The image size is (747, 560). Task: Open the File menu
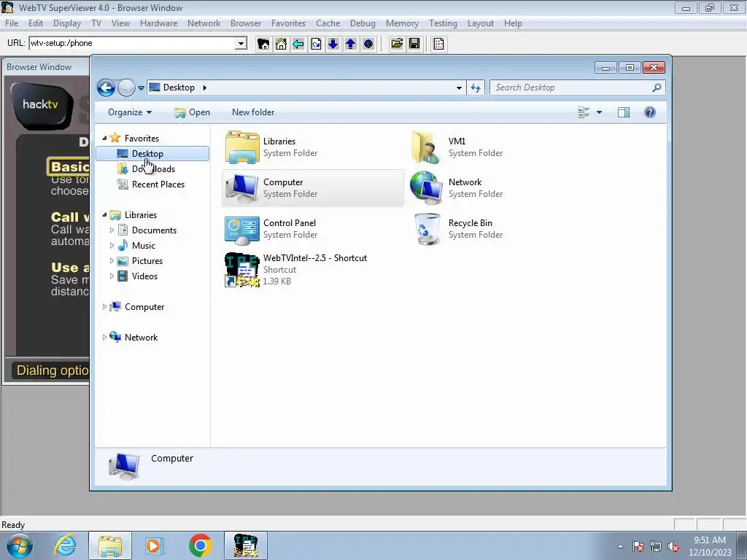(12, 23)
